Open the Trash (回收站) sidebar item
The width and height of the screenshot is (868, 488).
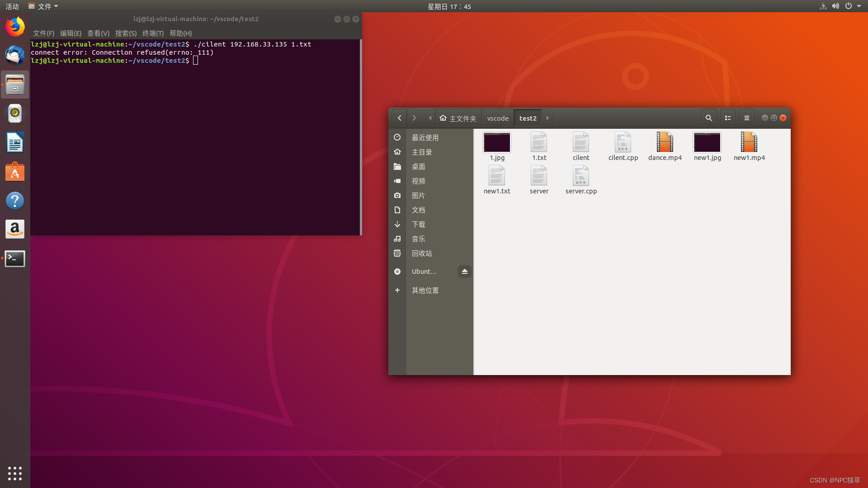pyautogui.click(x=421, y=253)
